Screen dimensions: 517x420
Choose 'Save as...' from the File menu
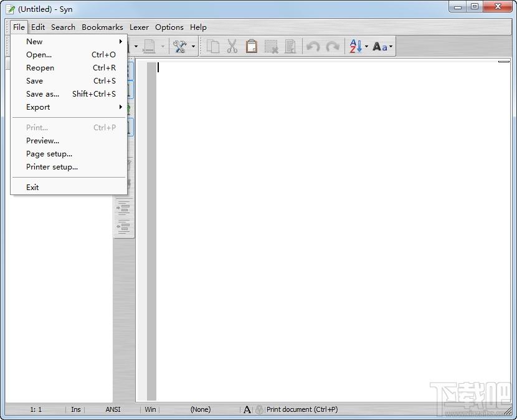pyautogui.click(x=43, y=94)
